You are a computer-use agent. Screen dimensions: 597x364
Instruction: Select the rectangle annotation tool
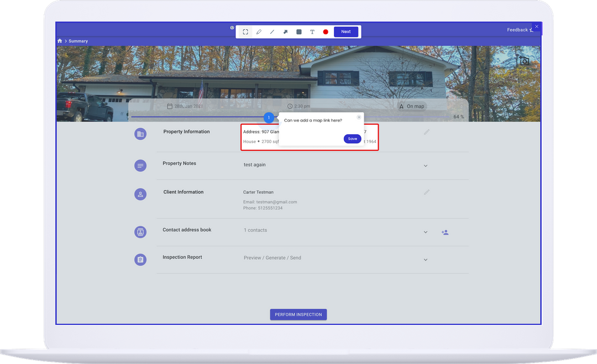298,31
